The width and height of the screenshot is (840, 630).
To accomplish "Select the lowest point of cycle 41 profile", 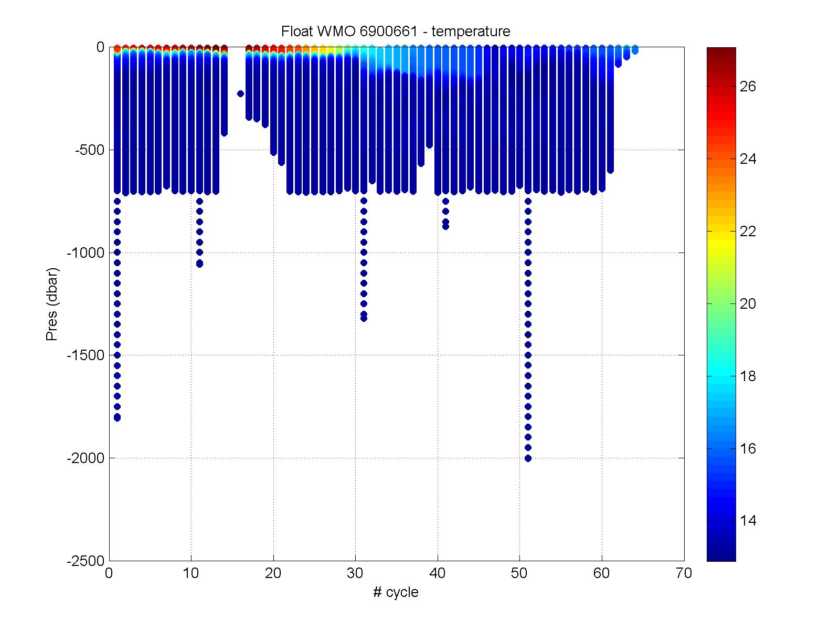I will pyautogui.click(x=445, y=227).
